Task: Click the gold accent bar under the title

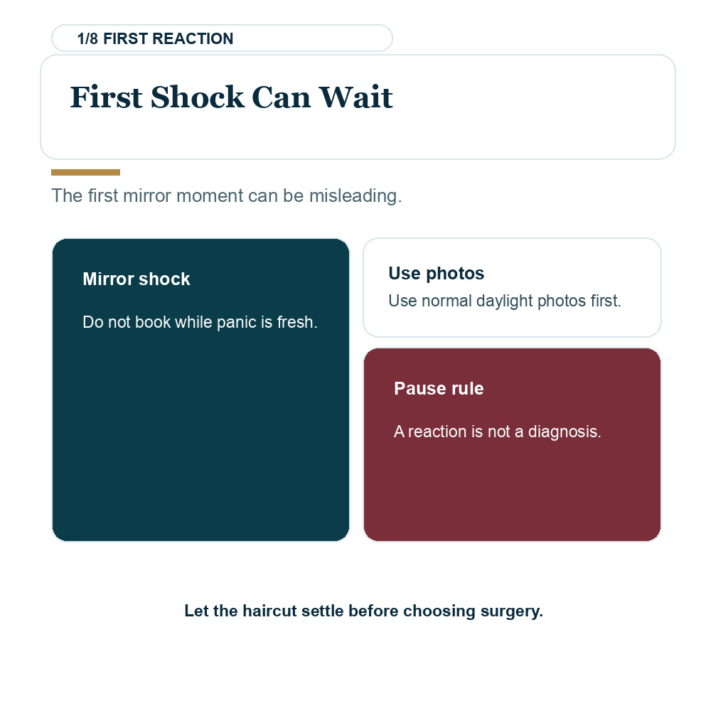Action: click(x=85, y=172)
